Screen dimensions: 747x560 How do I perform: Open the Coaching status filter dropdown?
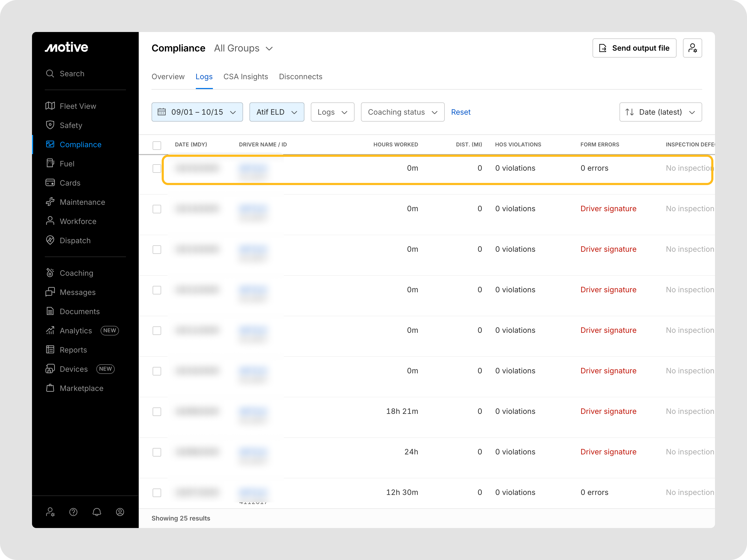pyautogui.click(x=402, y=112)
